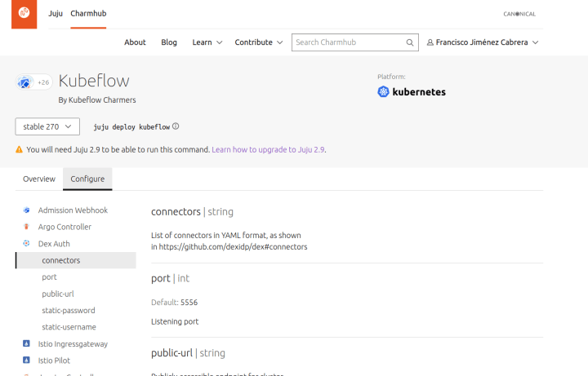Screen dimensions: 588x376
Task: Click the user account icon
Action: click(x=430, y=42)
